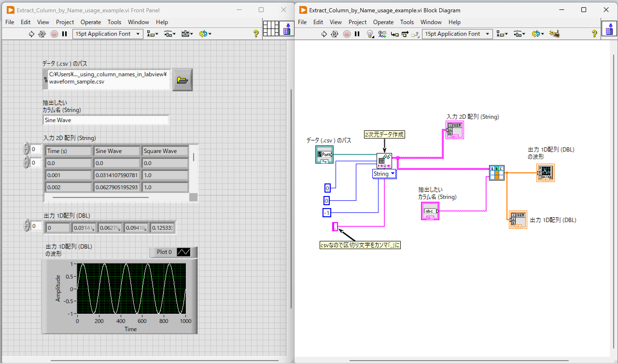Screen dimensions: 618x364
Task: Click 'Time (s)' header cell
Action: 69,151
